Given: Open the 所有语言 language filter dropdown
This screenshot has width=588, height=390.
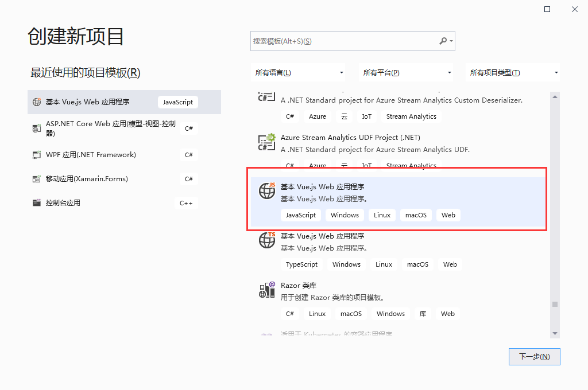Looking at the screenshot, I should [299, 73].
